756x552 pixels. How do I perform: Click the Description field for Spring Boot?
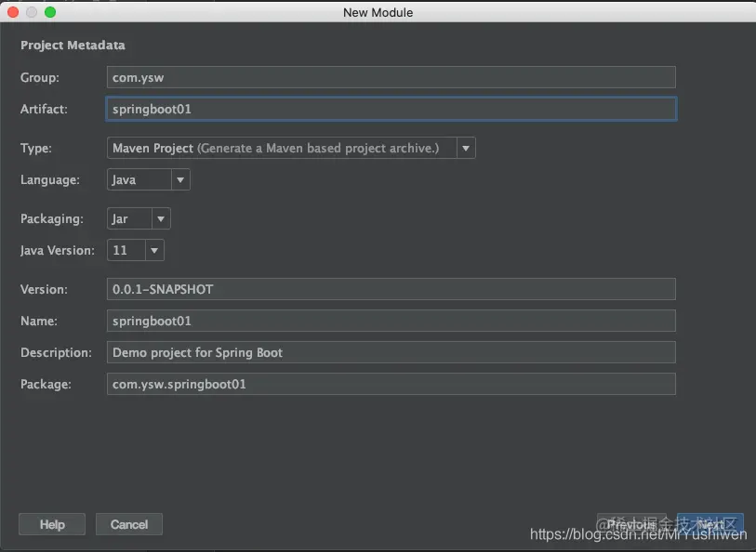391,352
